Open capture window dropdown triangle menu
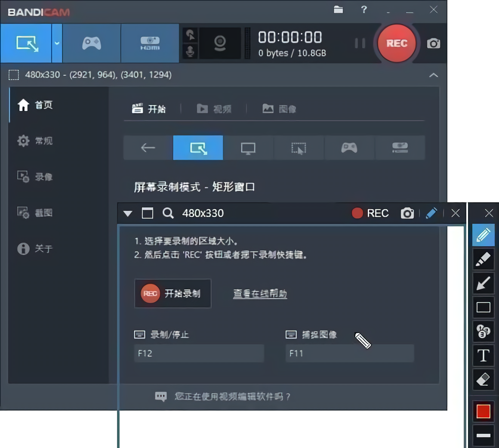 click(128, 213)
